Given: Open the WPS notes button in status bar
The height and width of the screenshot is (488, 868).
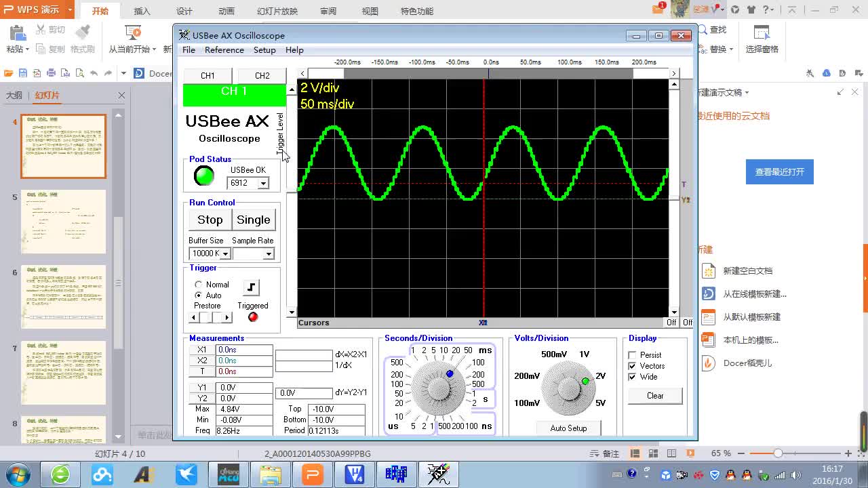Looking at the screenshot, I should (606, 453).
